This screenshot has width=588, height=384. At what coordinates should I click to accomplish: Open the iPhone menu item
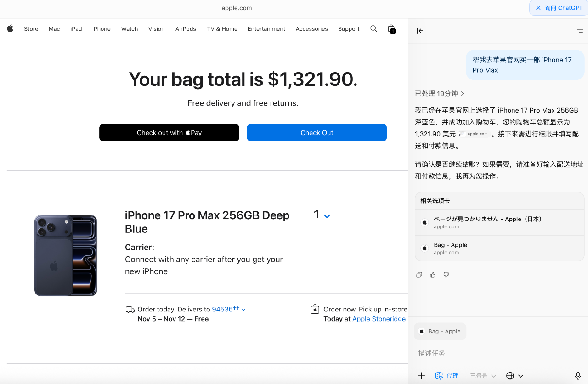click(x=101, y=29)
